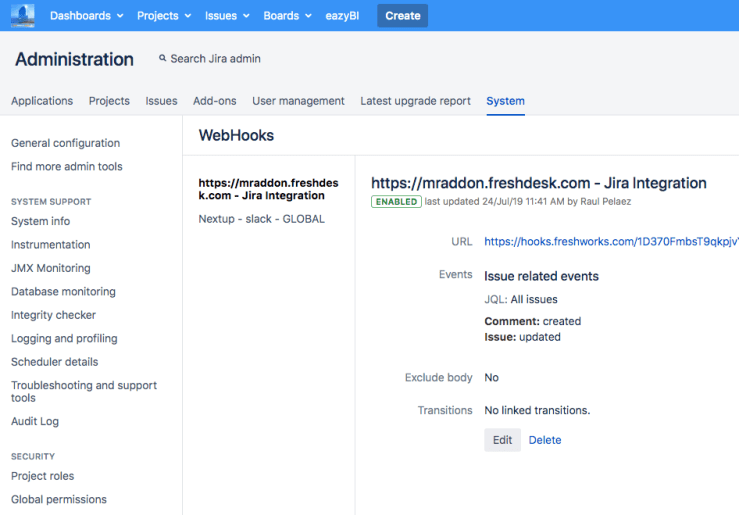
Task: Open the Dashboards dropdown menu
Action: (86, 16)
